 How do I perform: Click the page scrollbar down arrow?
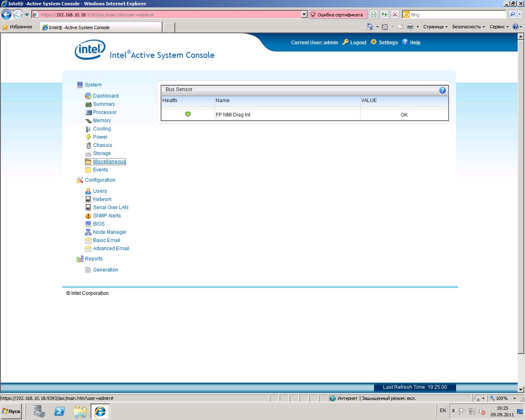click(x=521, y=389)
